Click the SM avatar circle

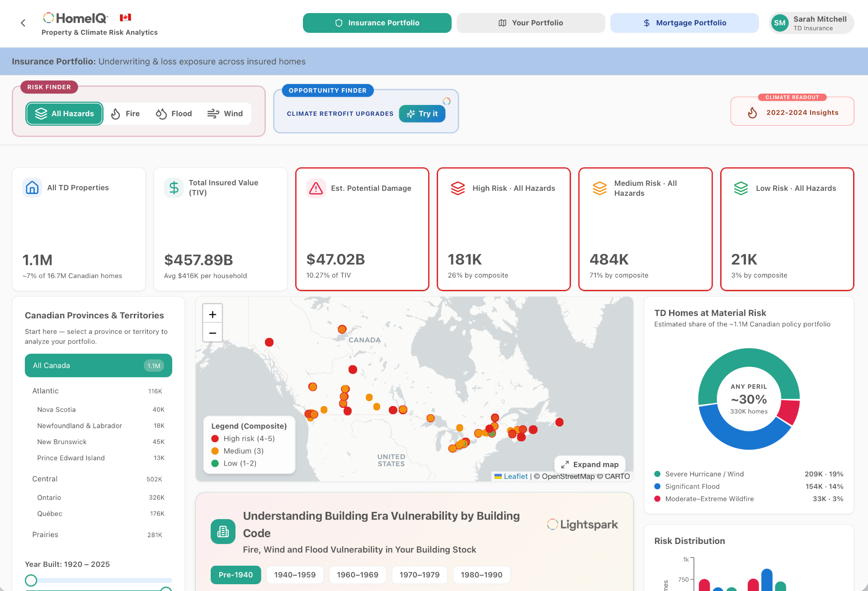pos(780,23)
